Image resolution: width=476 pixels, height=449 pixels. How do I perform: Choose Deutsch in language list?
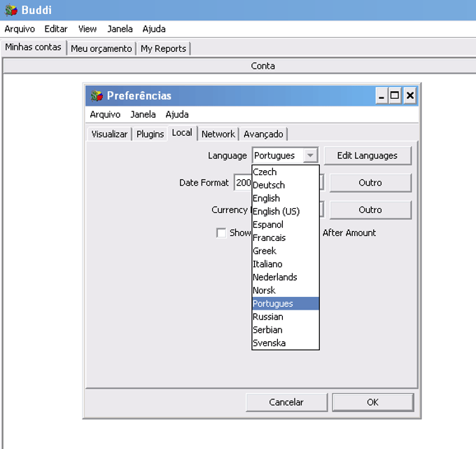point(286,185)
